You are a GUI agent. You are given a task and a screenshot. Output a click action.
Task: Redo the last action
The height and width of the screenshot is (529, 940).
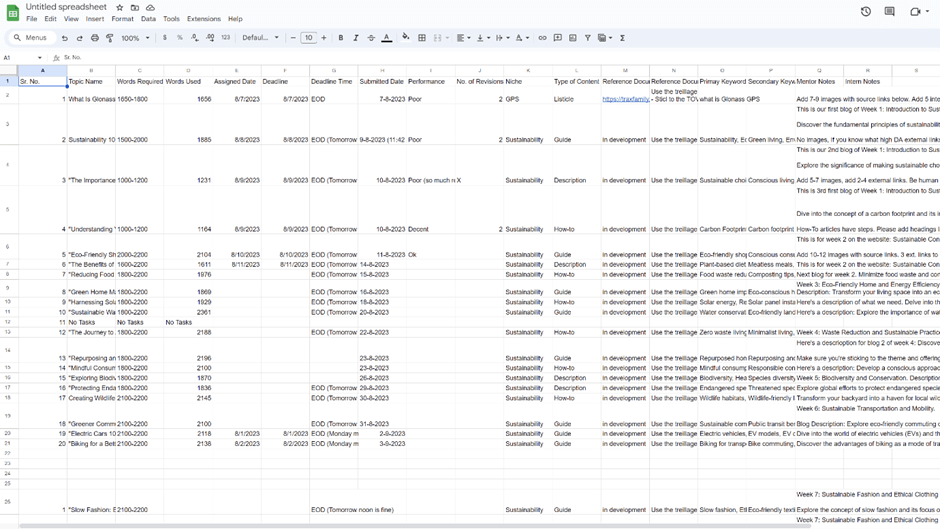[80, 38]
